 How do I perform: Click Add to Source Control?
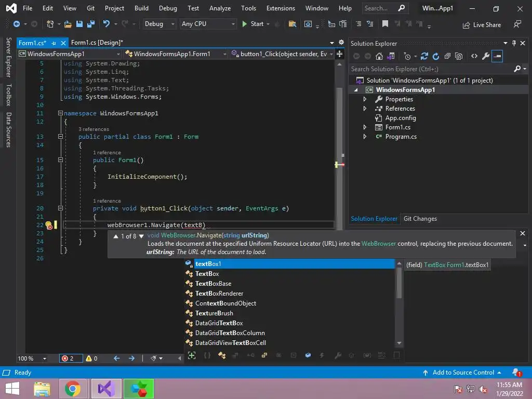(x=462, y=372)
